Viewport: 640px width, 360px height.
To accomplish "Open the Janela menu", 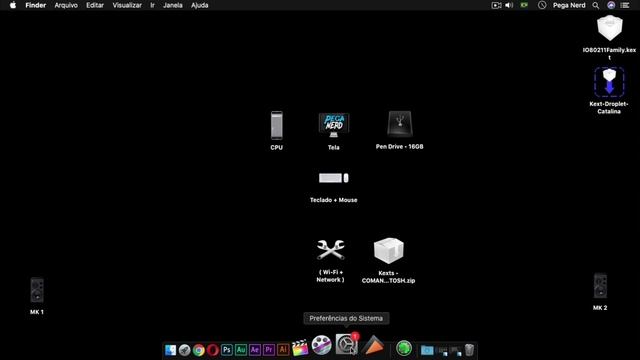I will click(173, 5).
